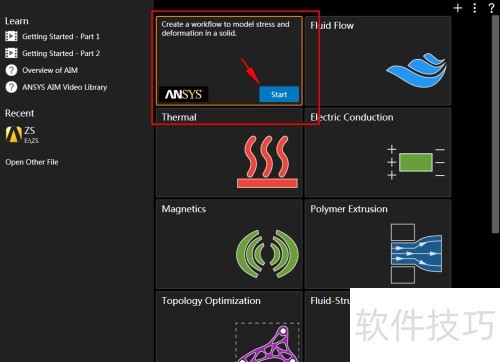The width and height of the screenshot is (500, 362).
Task: Open Getting Started - Part 2 video
Action: 61,53
